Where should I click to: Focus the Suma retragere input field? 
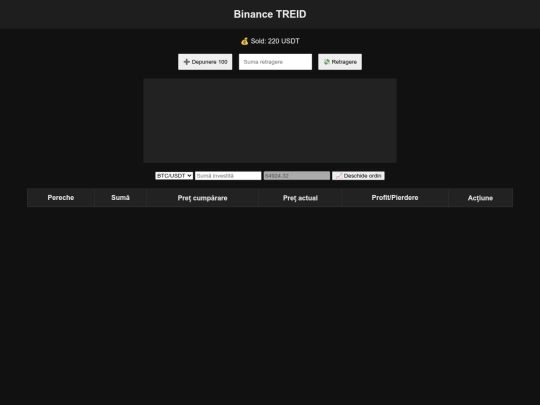pyautogui.click(x=276, y=62)
